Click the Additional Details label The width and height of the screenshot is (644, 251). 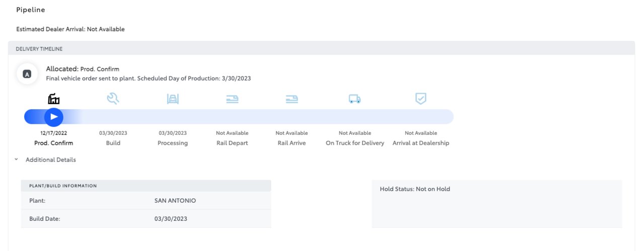click(51, 159)
